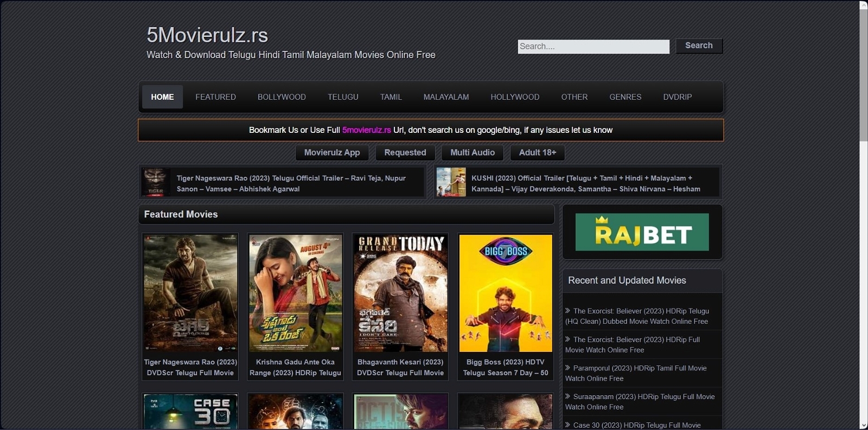Open the Krishna Gadu Ante Oka Range poster
The height and width of the screenshot is (430, 868).
tap(295, 293)
